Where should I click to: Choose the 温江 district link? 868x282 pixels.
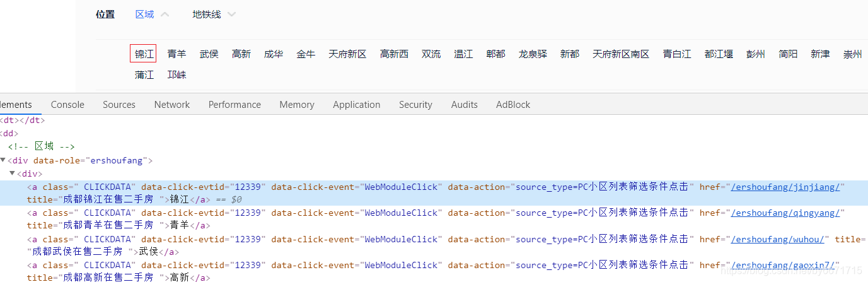click(x=463, y=54)
